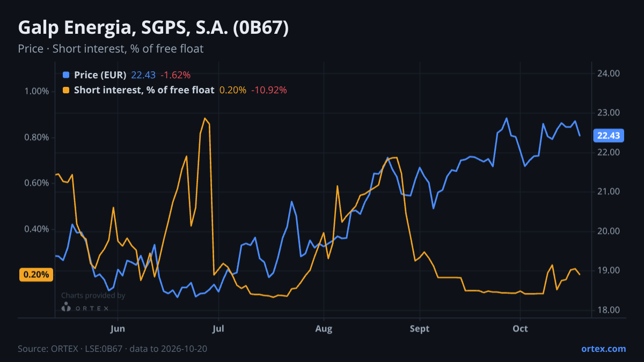
Task: Click the -1.62% price change value
Action: 175,75
